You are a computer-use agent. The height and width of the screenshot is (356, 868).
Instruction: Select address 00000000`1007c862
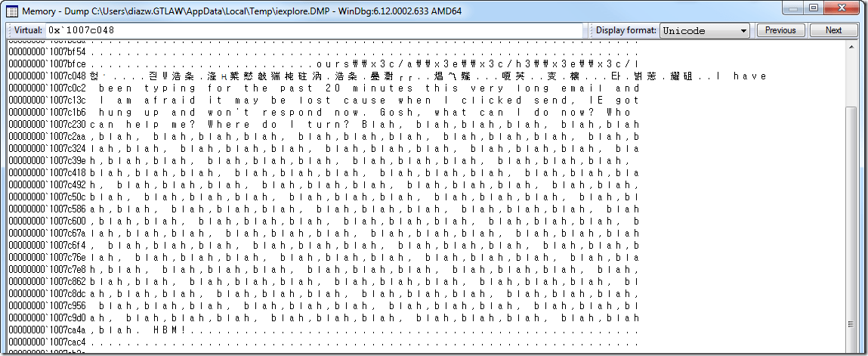point(47,282)
